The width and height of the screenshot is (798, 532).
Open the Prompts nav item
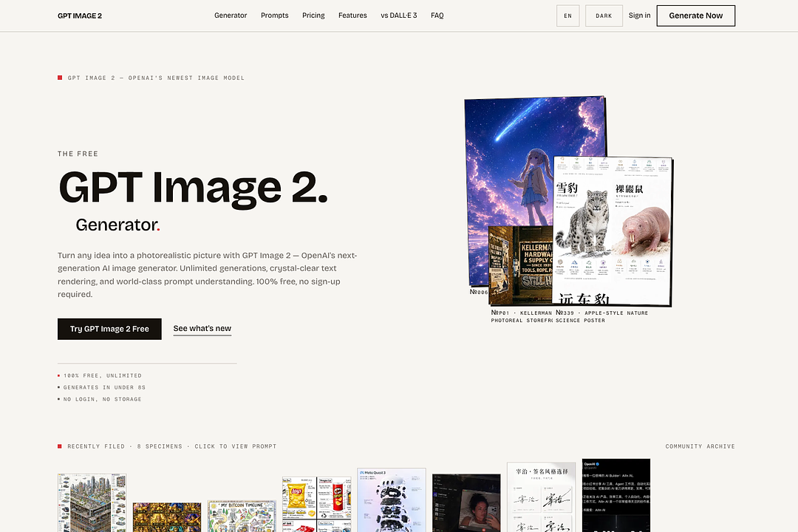pyautogui.click(x=275, y=16)
